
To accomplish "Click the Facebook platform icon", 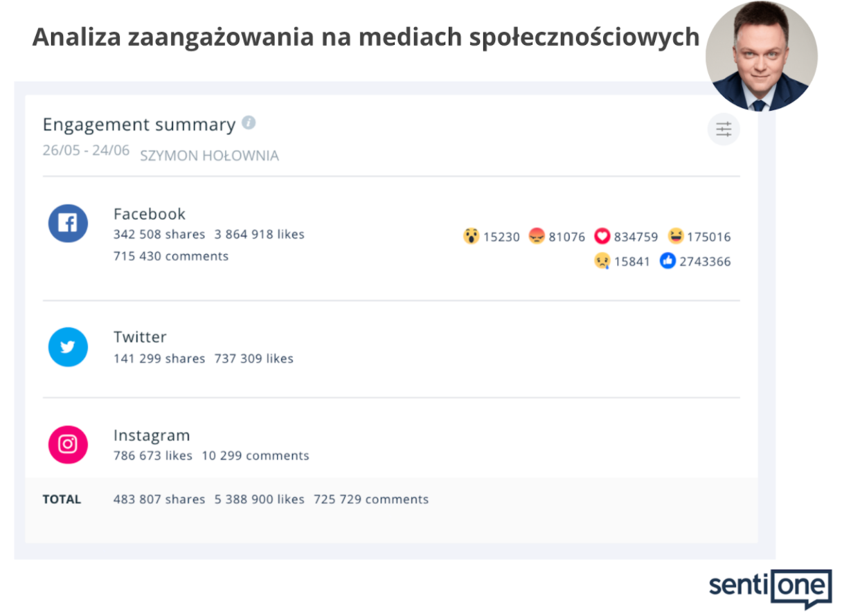I will point(68,223).
